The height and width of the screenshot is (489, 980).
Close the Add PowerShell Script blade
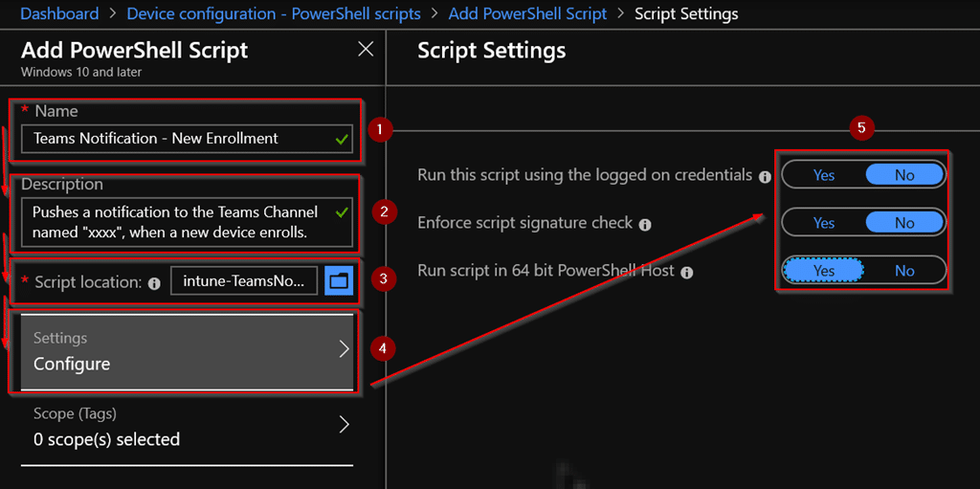[x=366, y=50]
